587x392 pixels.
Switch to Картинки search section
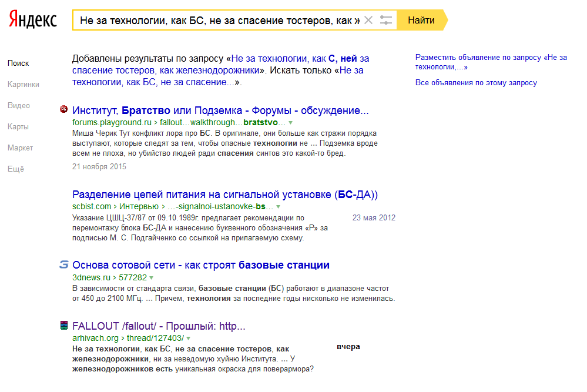pyautogui.click(x=24, y=84)
